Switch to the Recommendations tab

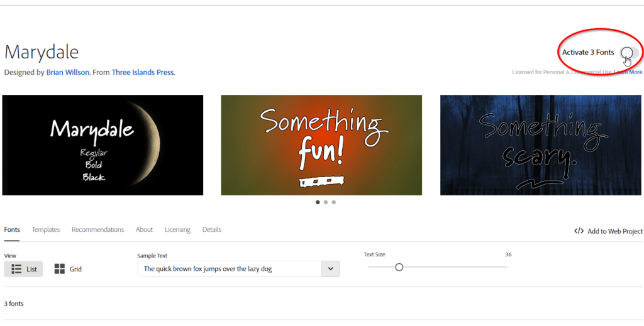click(x=97, y=230)
